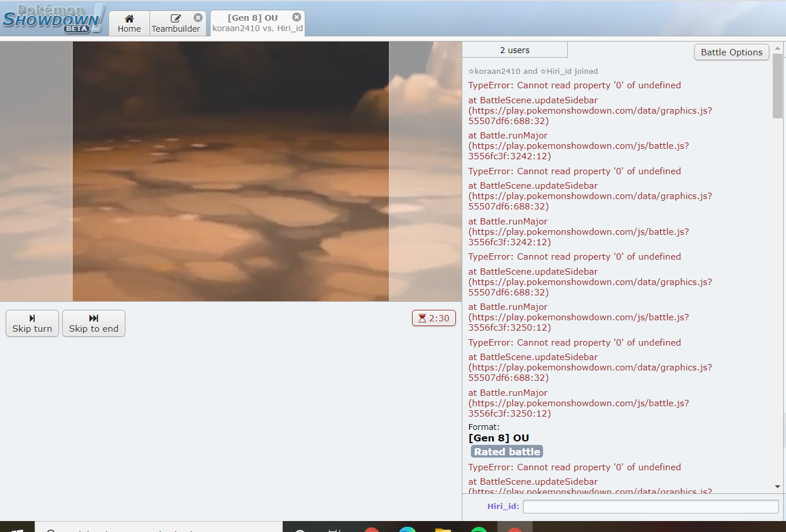Click the 2:30 battle timer button
Screen dimensions: 786x532
[434, 318]
